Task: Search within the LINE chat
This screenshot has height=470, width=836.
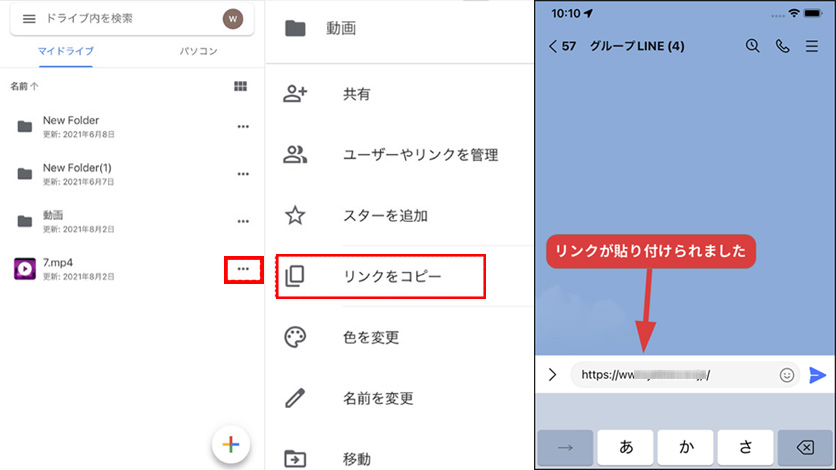Action: tap(752, 46)
